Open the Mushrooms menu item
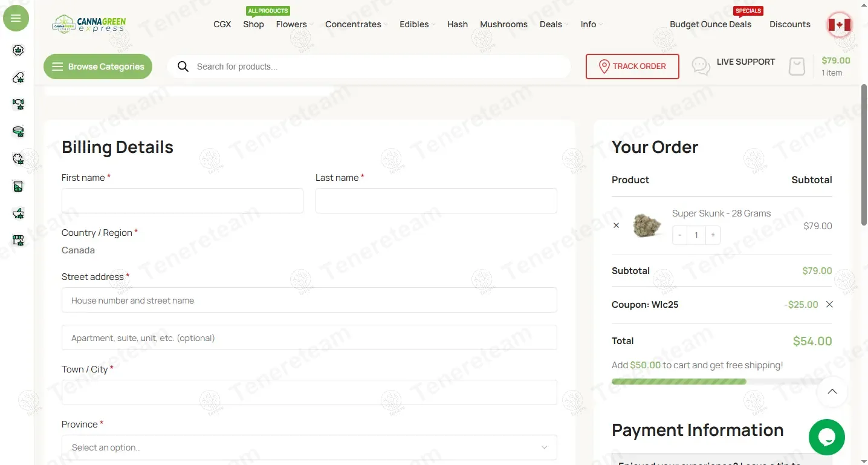Viewport: 868px width, 465px height. [504, 24]
